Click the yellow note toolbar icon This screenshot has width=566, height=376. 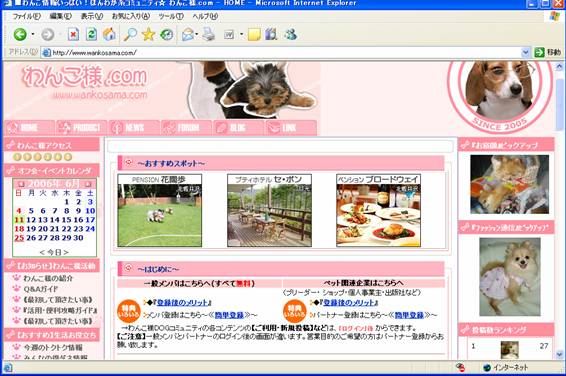coord(254,35)
